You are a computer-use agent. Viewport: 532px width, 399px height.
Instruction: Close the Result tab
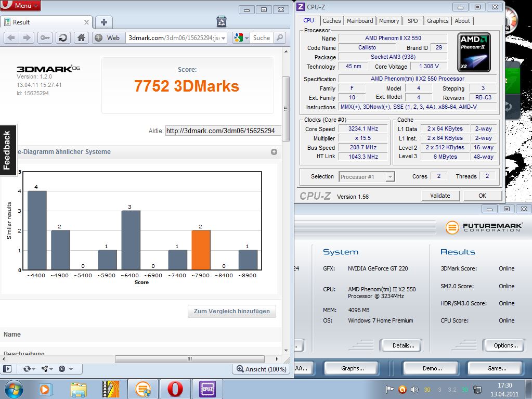pyautogui.click(x=86, y=22)
